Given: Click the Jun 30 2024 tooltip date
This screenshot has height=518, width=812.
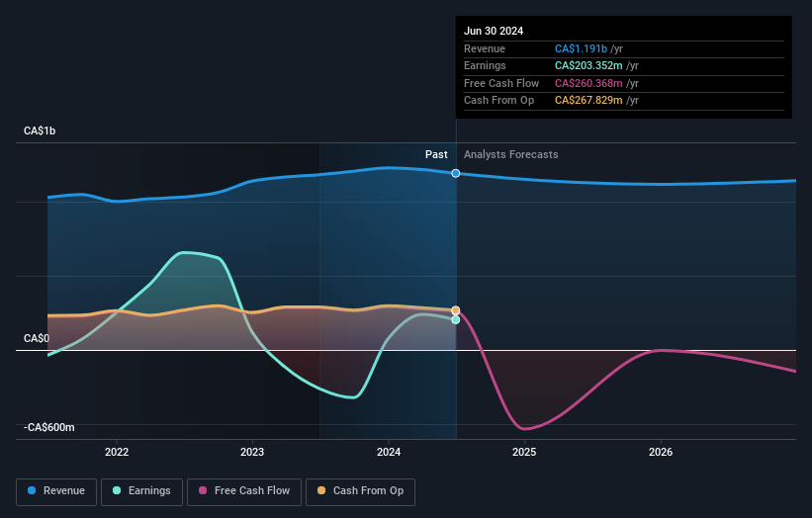Looking at the screenshot, I should point(494,31).
